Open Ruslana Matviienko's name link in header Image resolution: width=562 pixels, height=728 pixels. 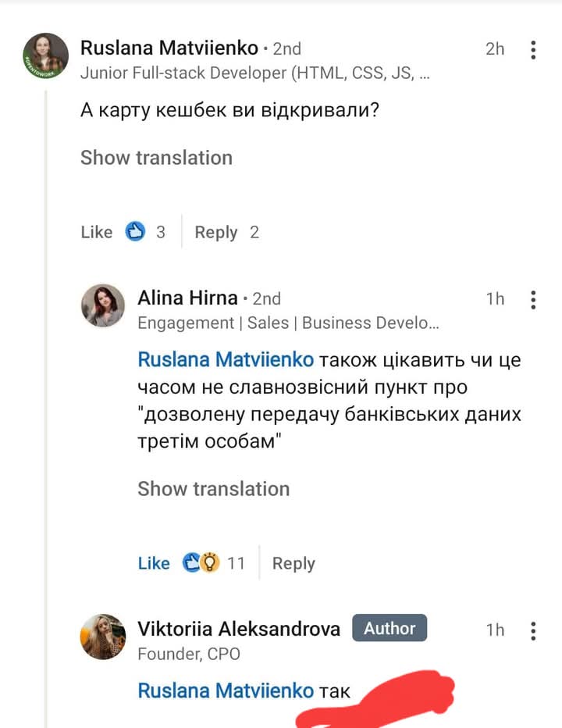click(169, 48)
